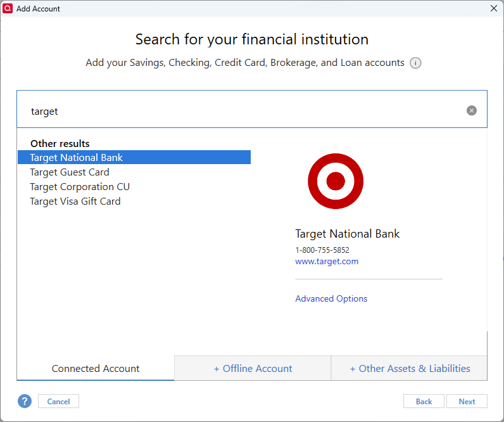Open Advanced Options link

coord(331,298)
